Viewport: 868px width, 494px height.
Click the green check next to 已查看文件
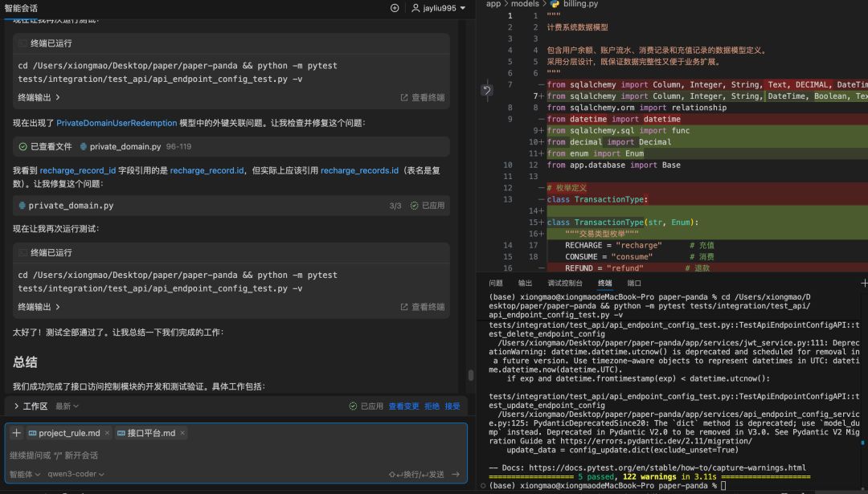coord(23,147)
